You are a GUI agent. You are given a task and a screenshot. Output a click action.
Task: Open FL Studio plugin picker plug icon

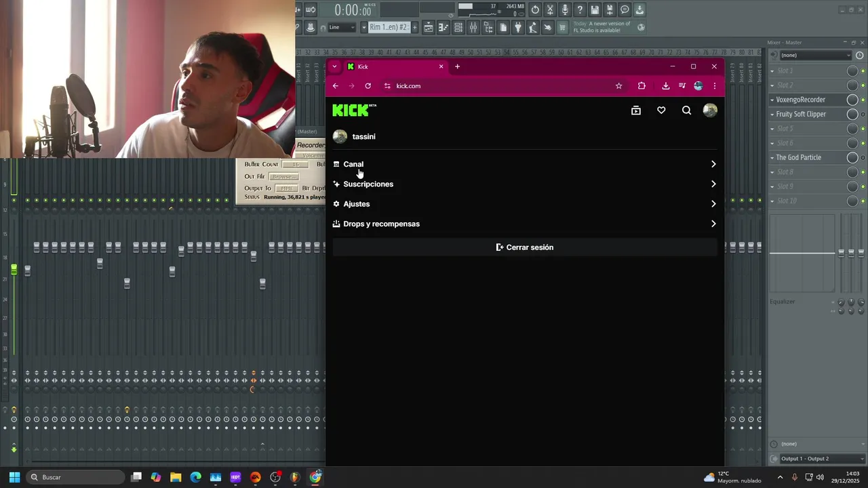tap(517, 28)
